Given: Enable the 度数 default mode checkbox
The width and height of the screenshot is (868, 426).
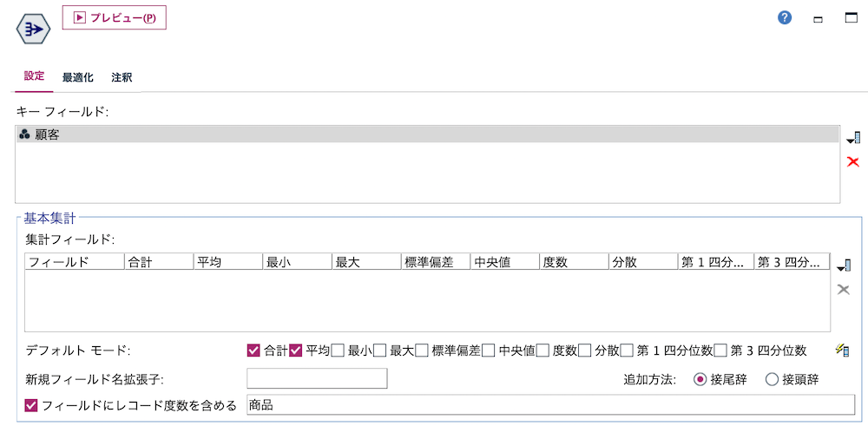Looking at the screenshot, I should pyautogui.click(x=542, y=351).
